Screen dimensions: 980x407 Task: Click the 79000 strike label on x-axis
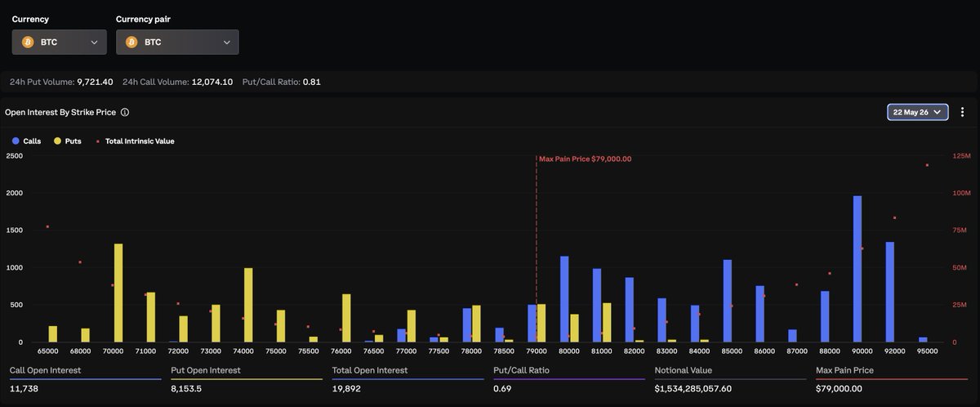pyautogui.click(x=536, y=351)
